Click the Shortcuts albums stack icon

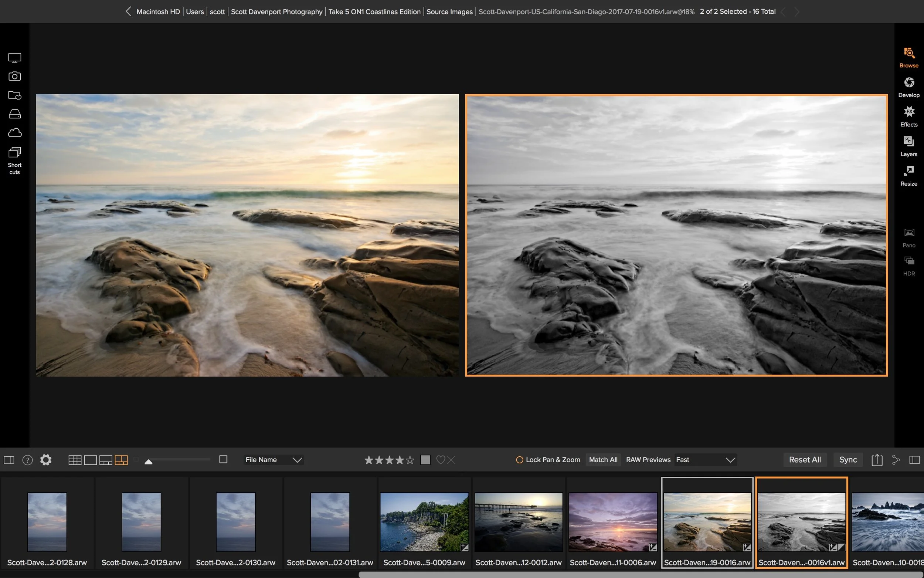pyautogui.click(x=14, y=152)
